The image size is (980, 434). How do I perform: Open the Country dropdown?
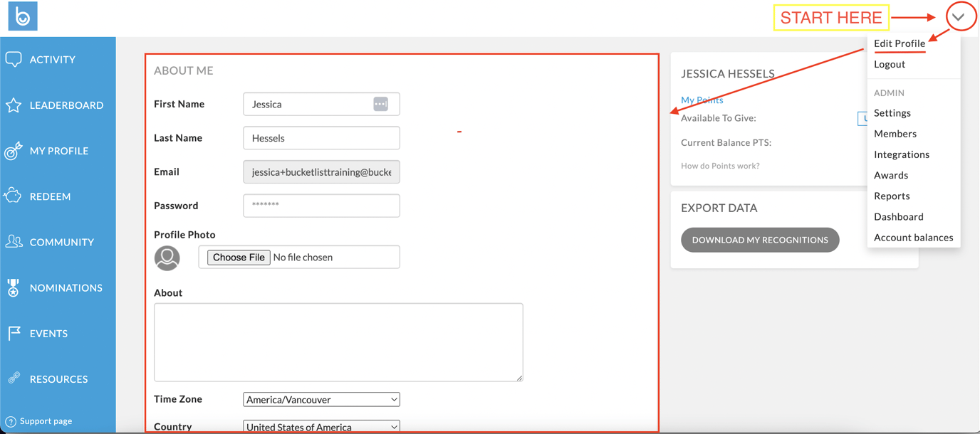(x=321, y=427)
